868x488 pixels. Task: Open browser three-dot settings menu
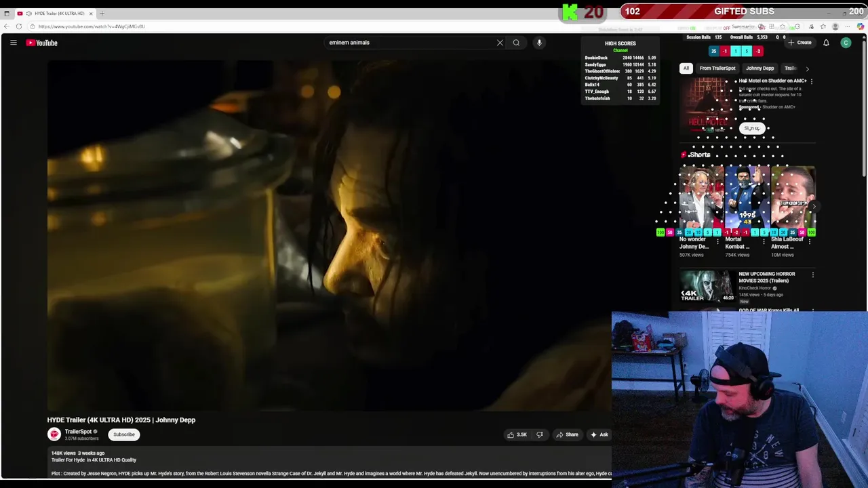coord(848,26)
